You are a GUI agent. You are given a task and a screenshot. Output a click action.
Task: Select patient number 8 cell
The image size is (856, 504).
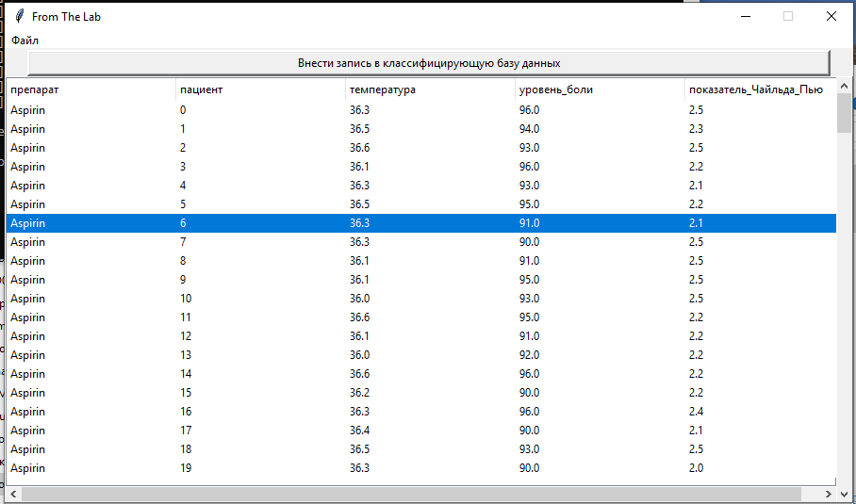pos(183,261)
